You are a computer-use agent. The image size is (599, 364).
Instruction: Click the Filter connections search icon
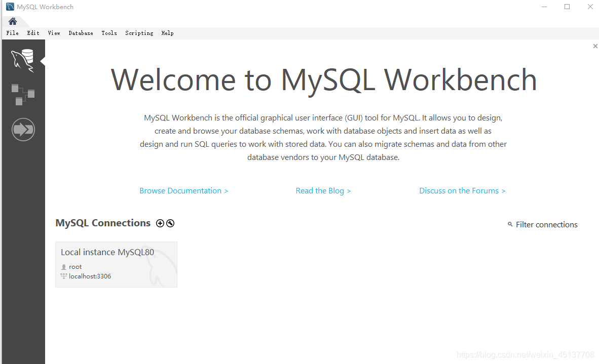pos(510,224)
